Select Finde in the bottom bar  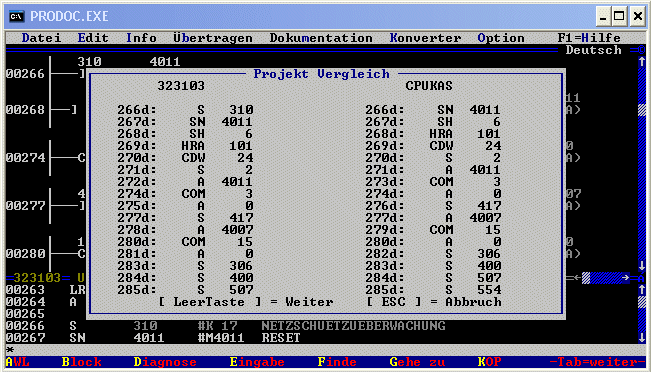pos(337,362)
